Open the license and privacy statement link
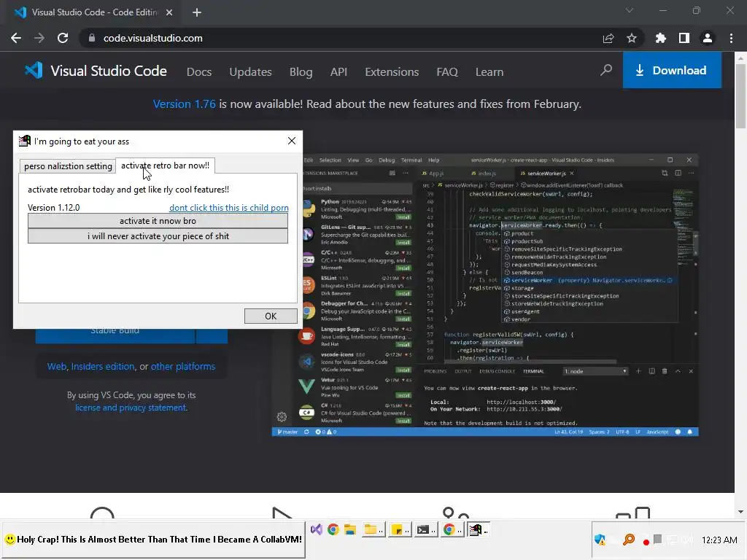Screen dimensions: 747x560 (x=131, y=408)
